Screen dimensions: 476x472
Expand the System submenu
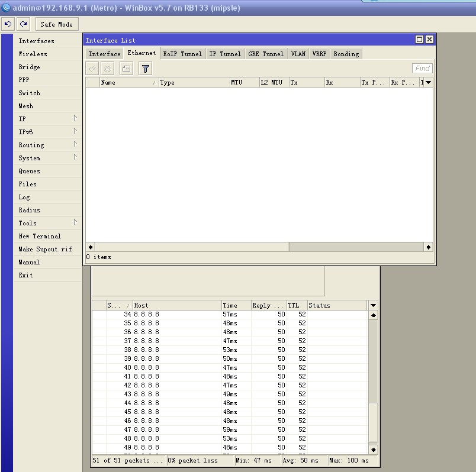(48, 158)
